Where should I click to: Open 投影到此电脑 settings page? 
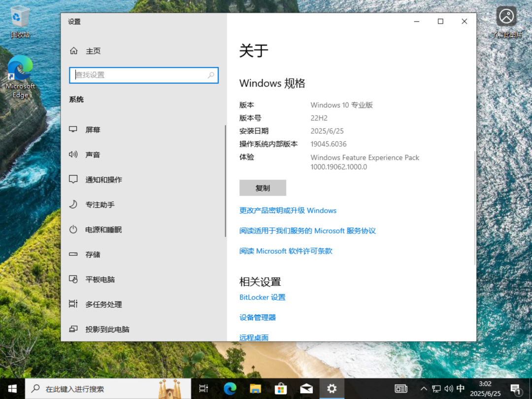point(143,329)
